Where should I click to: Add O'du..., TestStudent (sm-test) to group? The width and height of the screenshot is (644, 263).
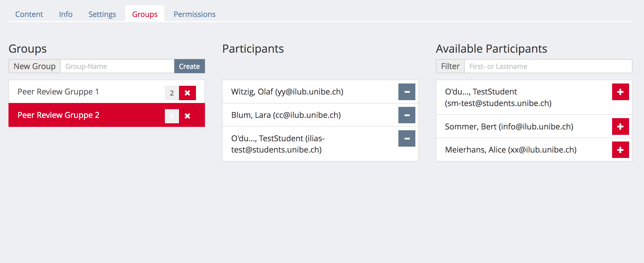pos(620,92)
